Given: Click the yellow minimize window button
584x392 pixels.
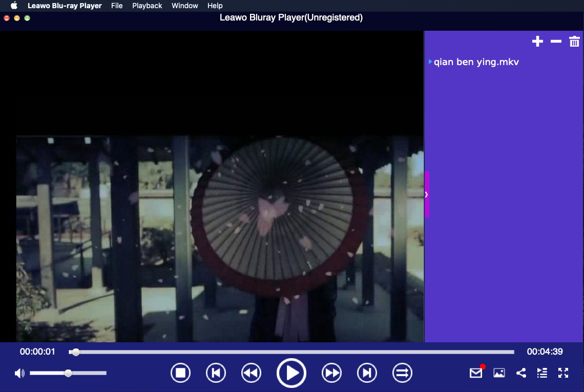Looking at the screenshot, I should 17,18.
